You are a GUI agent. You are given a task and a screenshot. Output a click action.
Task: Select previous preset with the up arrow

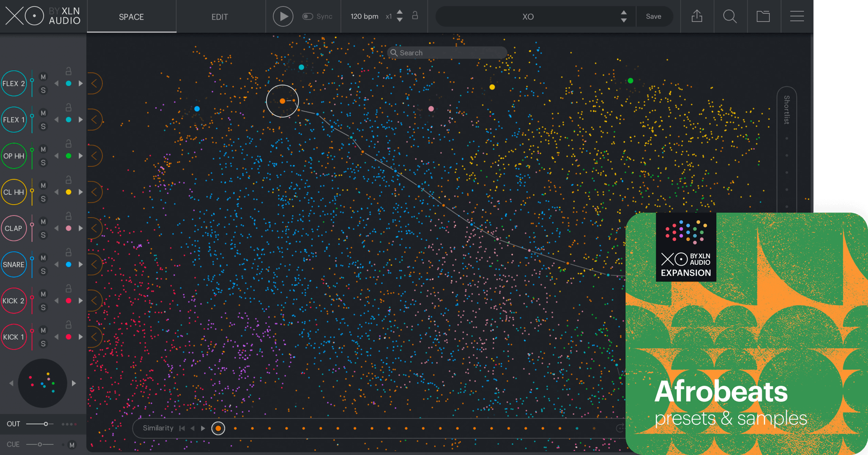click(x=624, y=13)
